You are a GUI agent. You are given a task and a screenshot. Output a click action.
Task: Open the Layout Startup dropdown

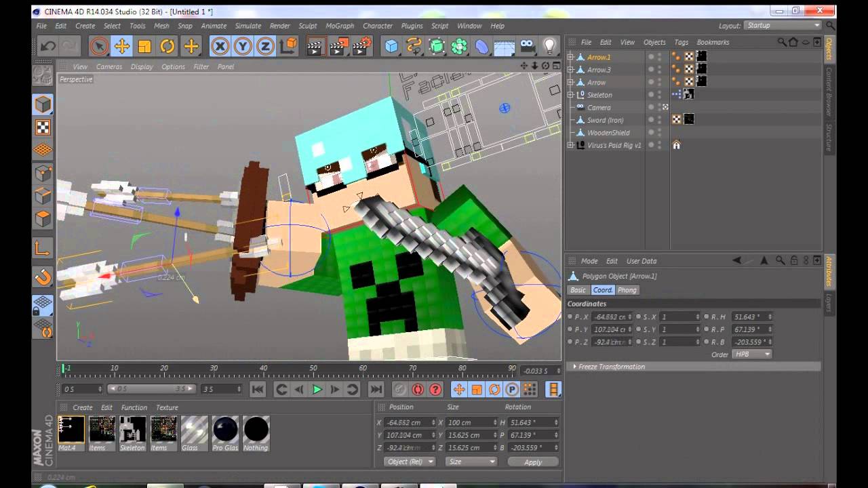[783, 25]
